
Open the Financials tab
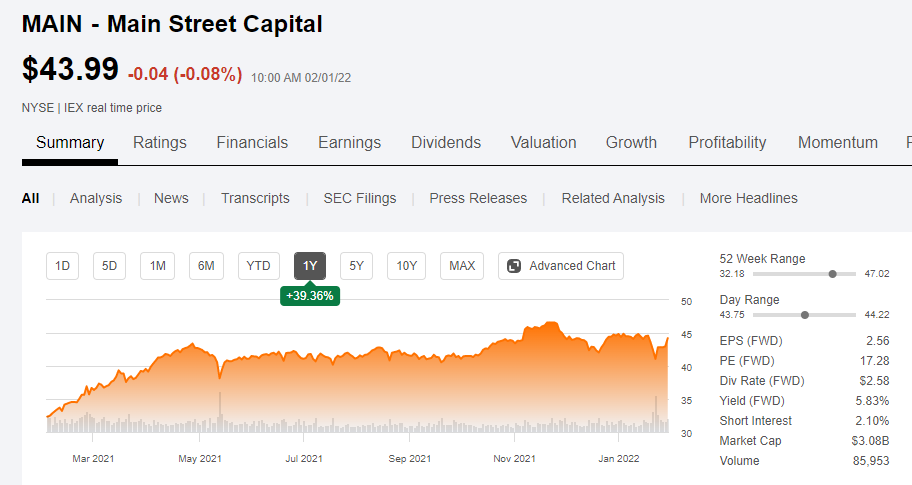pos(252,142)
